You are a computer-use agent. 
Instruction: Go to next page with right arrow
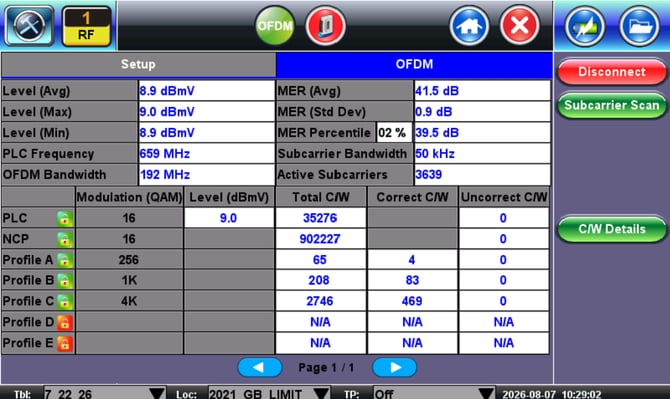394,367
